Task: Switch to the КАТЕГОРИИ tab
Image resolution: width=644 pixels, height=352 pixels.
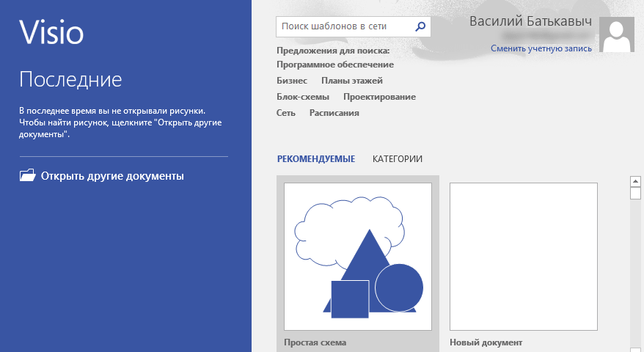Action: [397, 158]
